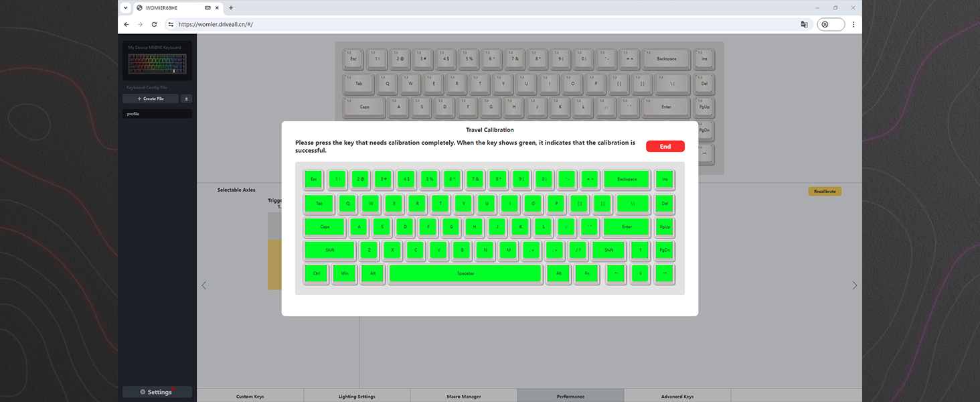Screen dimensions: 980x402
Task: Open Chrome's three-dot menu
Action: click(x=852, y=24)
